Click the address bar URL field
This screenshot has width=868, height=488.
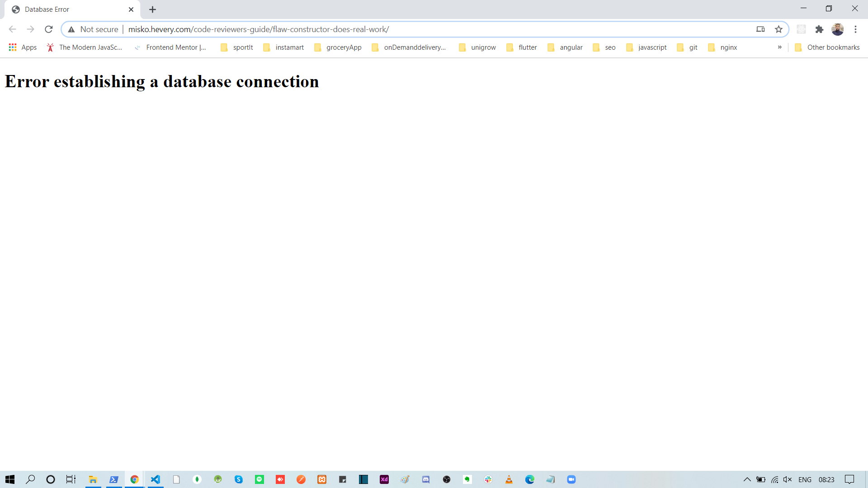[x=407, y=29]
